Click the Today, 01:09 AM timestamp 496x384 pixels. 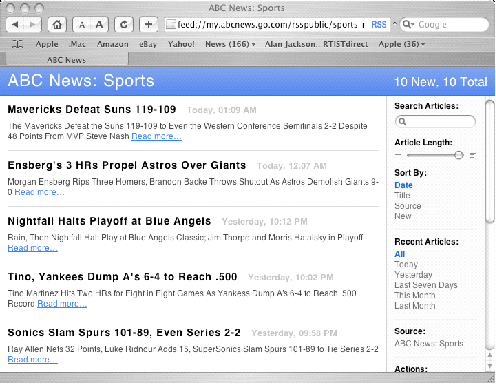(222, 110)
